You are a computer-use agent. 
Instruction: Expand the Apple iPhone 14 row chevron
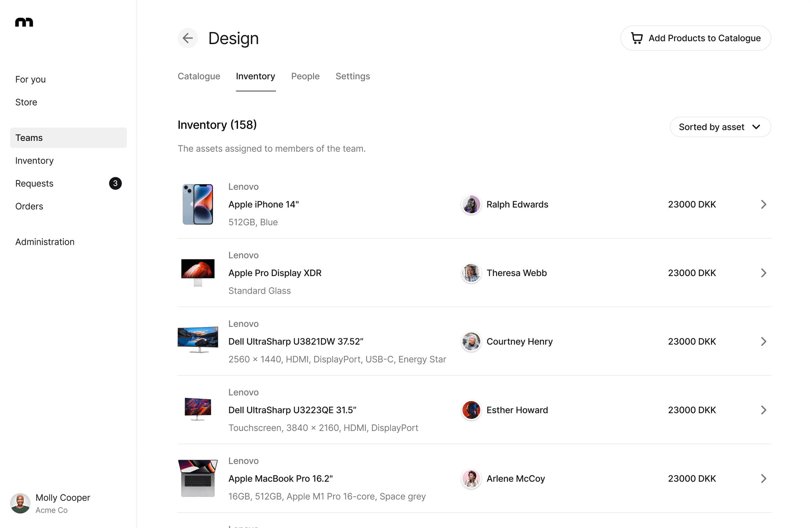click(763, 205)
